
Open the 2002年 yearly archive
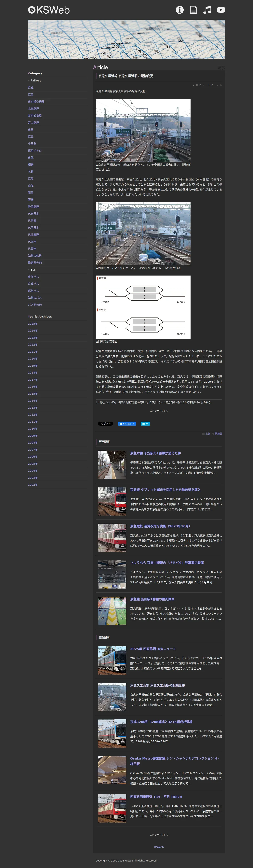33,485
